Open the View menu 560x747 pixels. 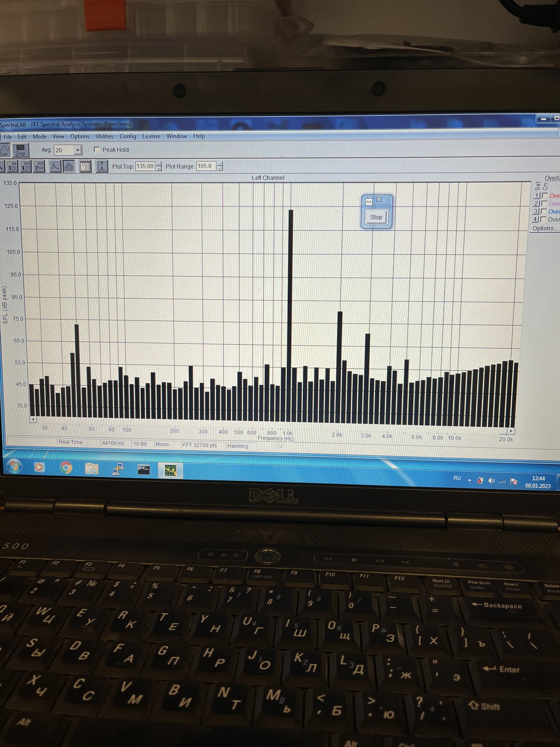coord(58,136)
